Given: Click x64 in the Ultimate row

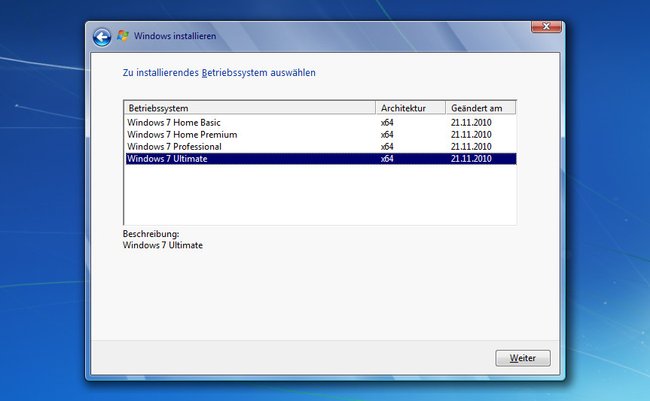Looking at the screenshot, I should pos(387,158).
